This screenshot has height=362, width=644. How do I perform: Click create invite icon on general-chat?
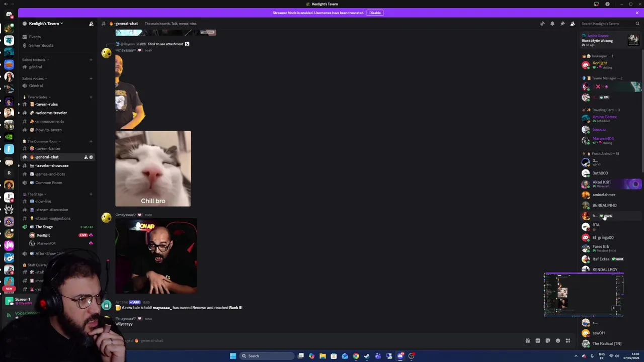[86, 157]
